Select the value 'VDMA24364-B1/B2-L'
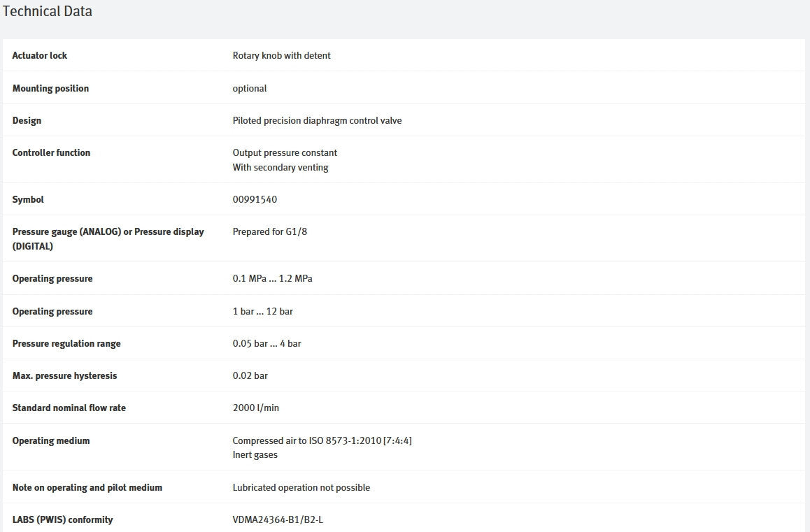The height and width of the screenshot is (532, 810). (278, 519)
